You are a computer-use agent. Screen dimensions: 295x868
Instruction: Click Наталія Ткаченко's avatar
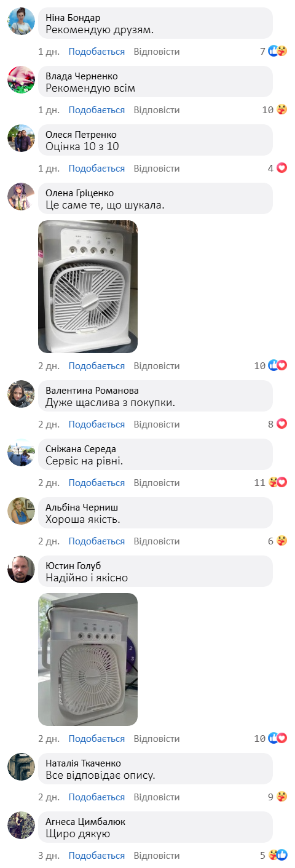21,767
